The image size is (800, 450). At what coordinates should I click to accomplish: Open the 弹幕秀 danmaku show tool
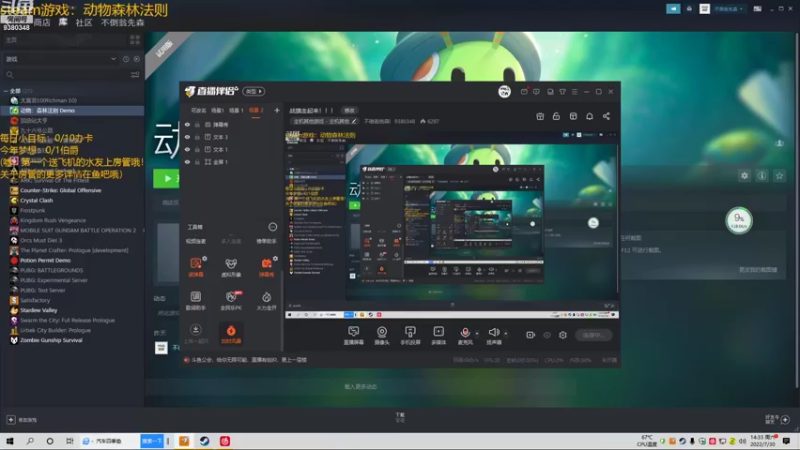point(266,267)
